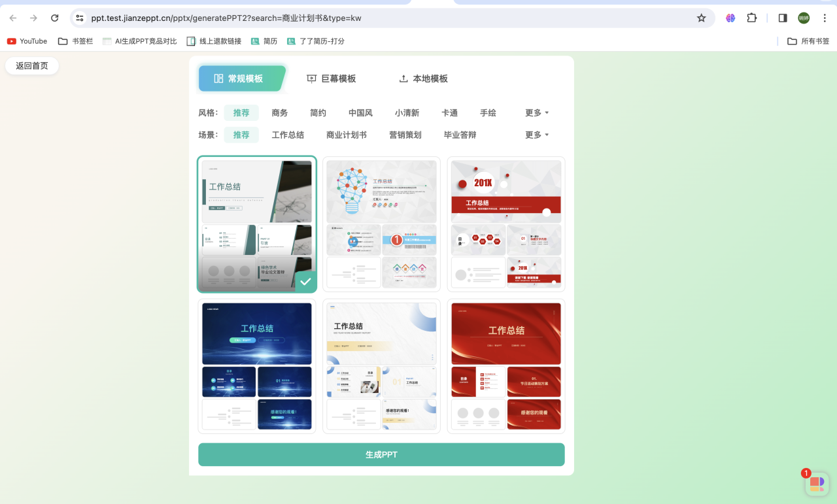
Task: Go back with browser back arrow
Action: click(13, 18)
